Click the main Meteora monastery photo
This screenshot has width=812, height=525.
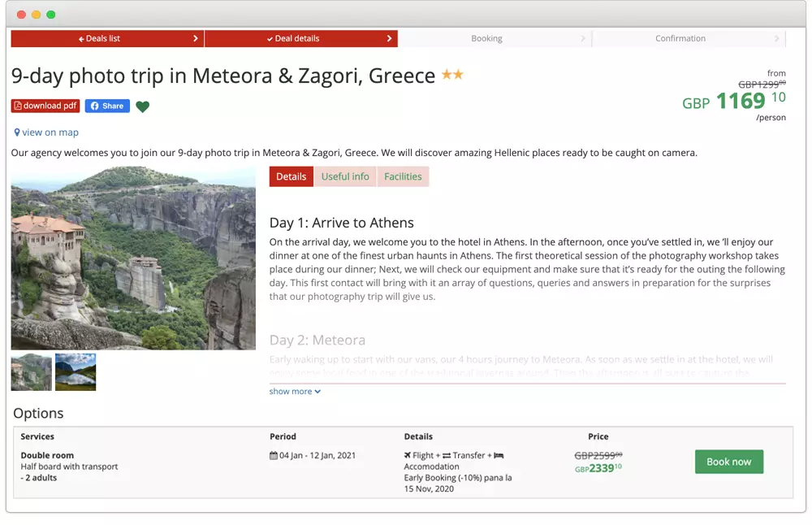tap(133, 258)
